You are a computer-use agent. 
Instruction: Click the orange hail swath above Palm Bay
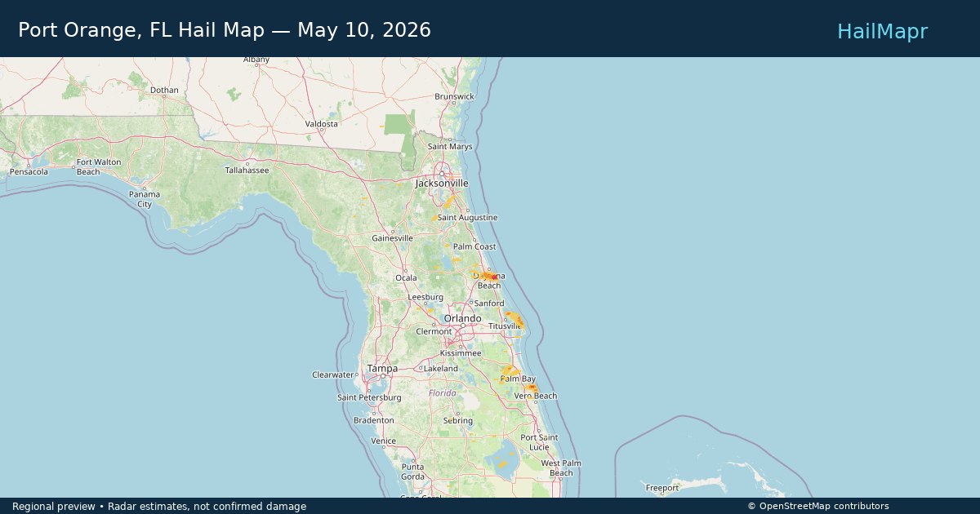pos(509,371)
